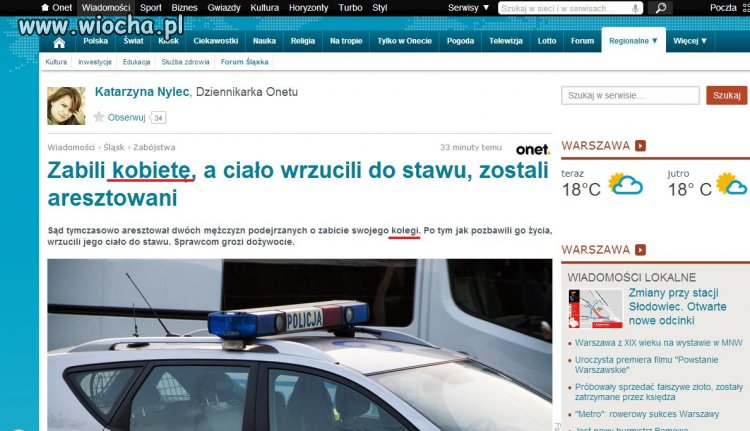Open the Inwestycje submenu link
The image size is (750, 431).
coord(95,62)
